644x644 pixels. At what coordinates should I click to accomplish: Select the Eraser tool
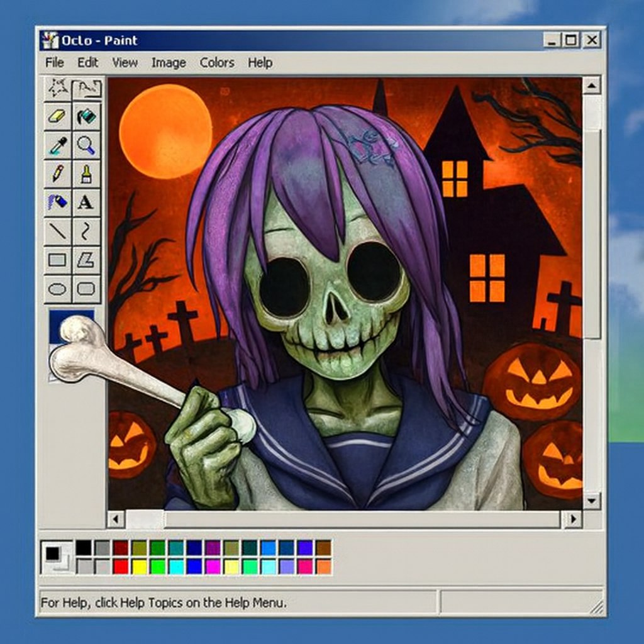pyautogui.click(x=57, y=117)
